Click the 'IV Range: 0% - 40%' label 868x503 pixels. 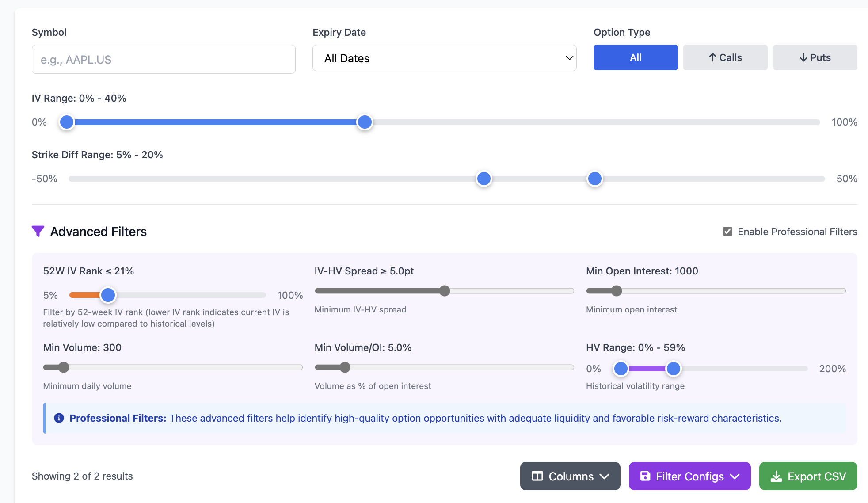(79, 98)
